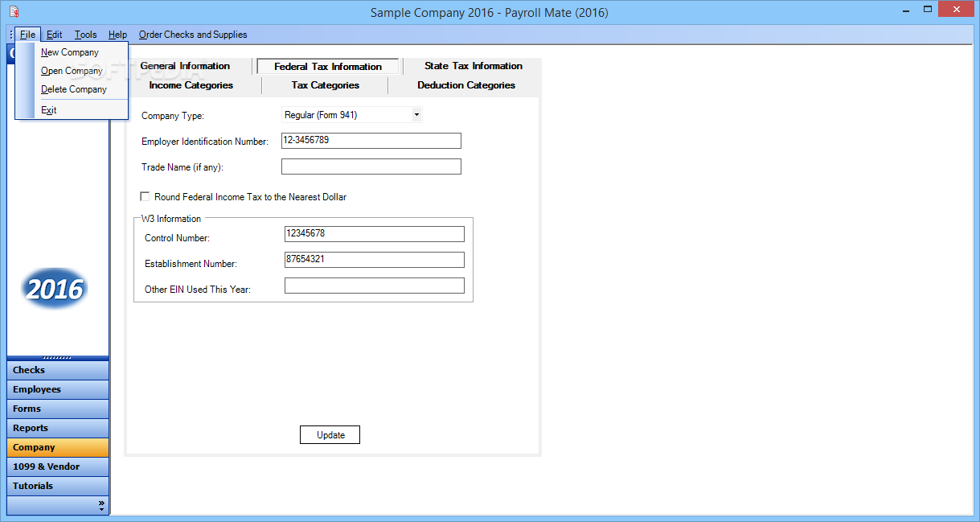Click the Update button
The width and height of the screenshot is (980, 522).
pyautogui.click(x=330, y=435)
